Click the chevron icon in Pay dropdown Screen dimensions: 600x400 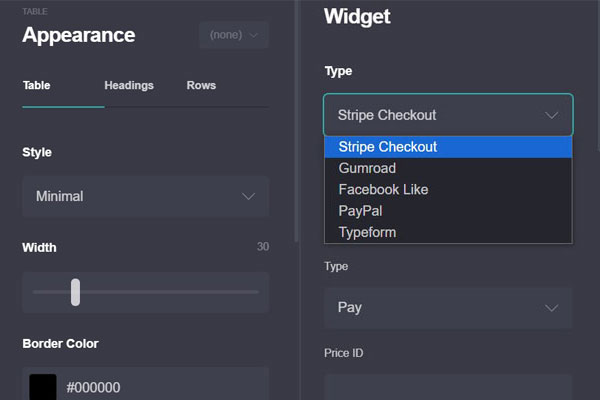click(x=551, y=308)
